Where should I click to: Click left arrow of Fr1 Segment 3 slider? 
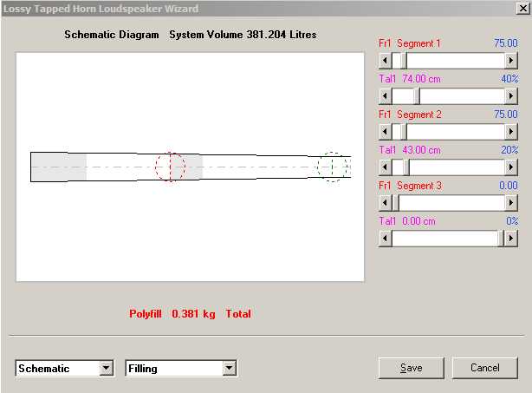(x=385, y=203)
